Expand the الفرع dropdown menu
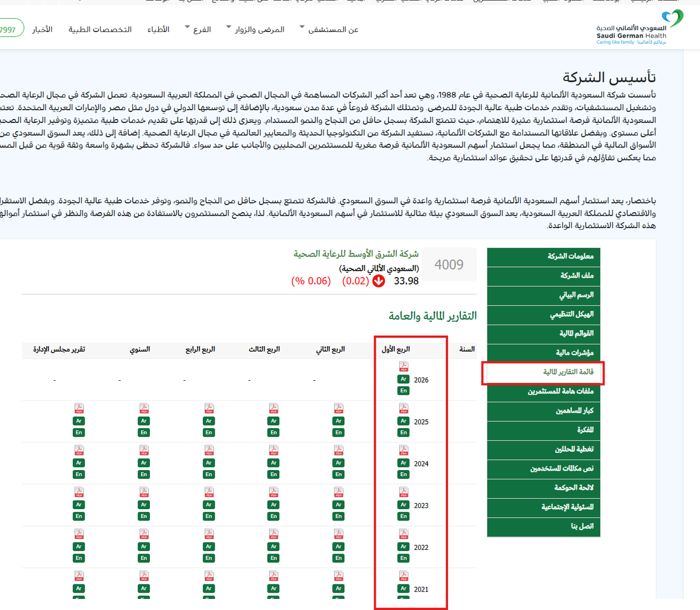 point(198,29)
